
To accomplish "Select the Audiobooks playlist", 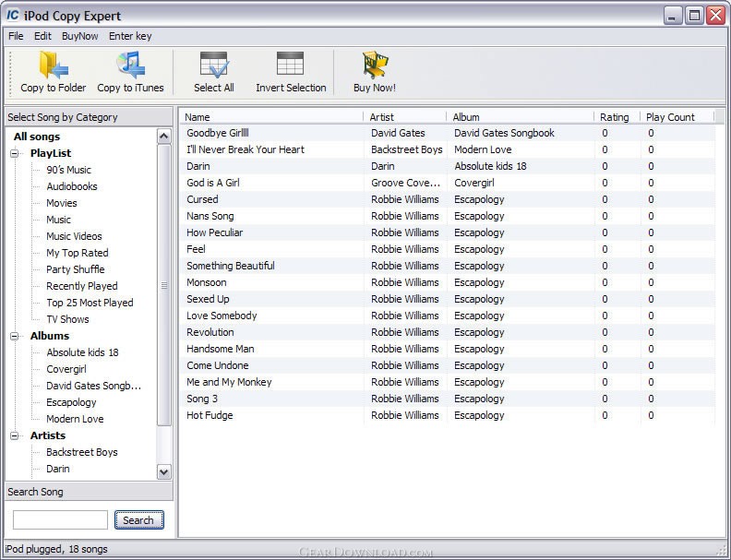I will tap(72, 186).
